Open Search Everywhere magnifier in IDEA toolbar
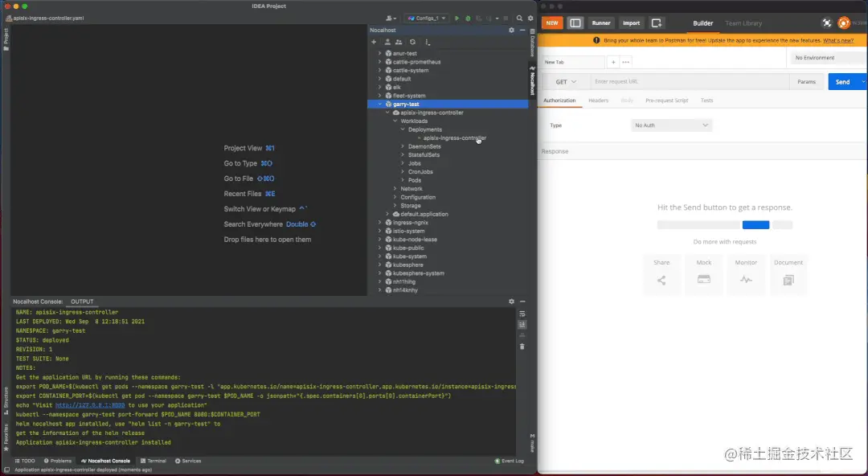 point(519,18)
